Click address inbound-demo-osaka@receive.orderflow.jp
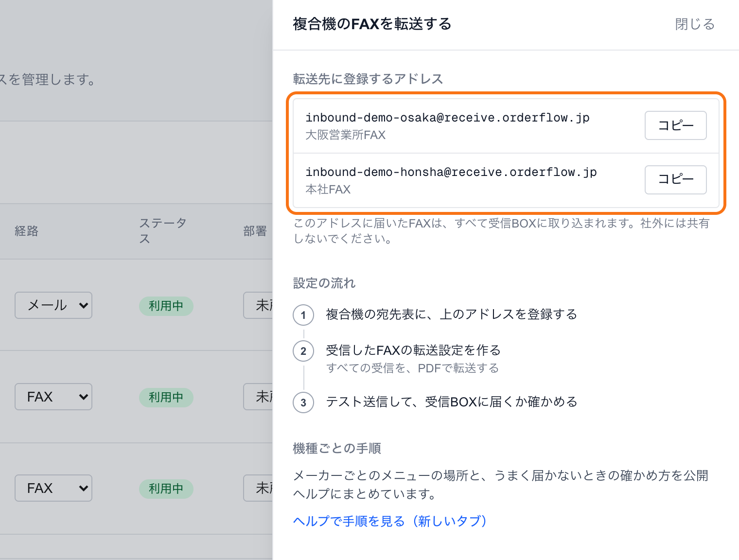The height and width of the screenshot is (560, 739). coord(447,118)
